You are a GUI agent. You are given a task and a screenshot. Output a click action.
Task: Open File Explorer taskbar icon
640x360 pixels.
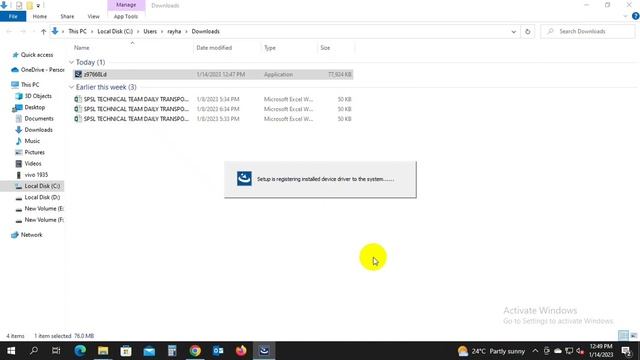103,351
